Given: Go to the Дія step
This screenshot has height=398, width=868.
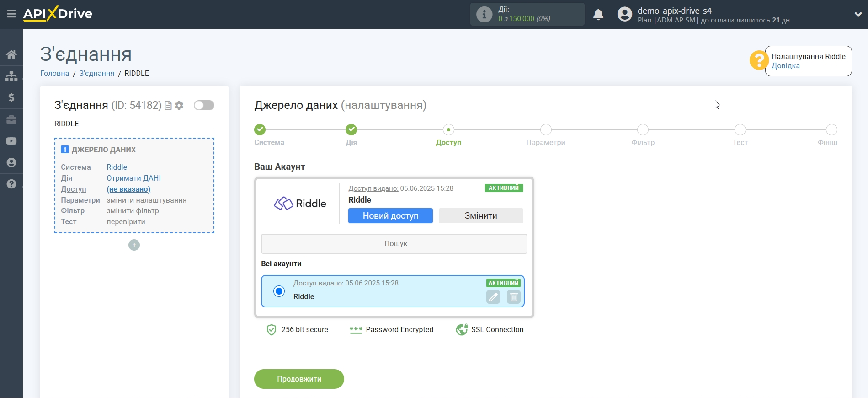Looking at the screenshot, I should point(351,130).
